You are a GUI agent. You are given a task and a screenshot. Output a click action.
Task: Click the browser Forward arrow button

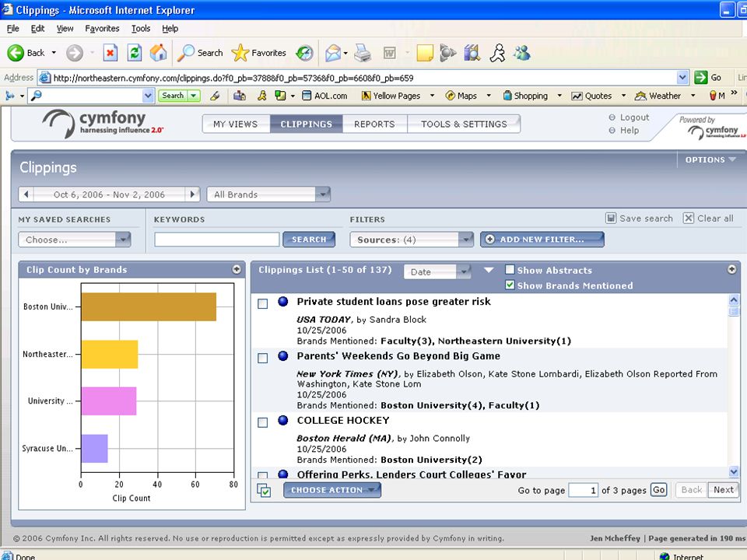click(75, 53)
